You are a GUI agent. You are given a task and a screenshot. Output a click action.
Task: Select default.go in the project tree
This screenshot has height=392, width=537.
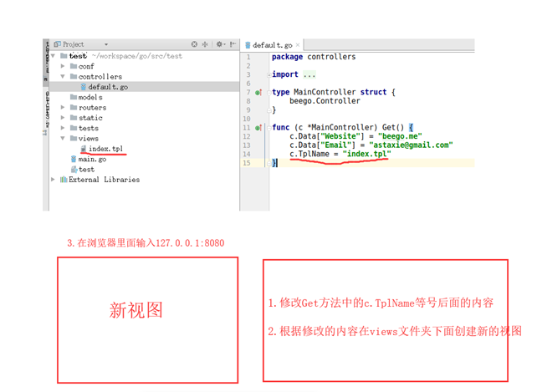tap(108, 87)
